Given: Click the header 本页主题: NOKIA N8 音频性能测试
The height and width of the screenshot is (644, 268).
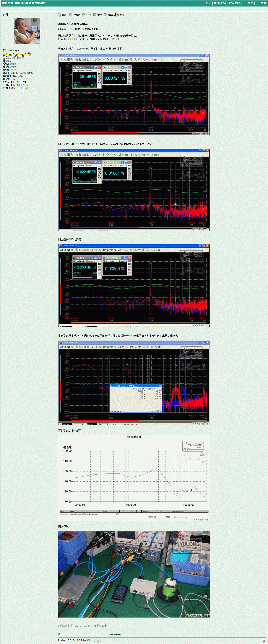Looking at the screenshot, I should pyautogui.click(x=24, y=3).
